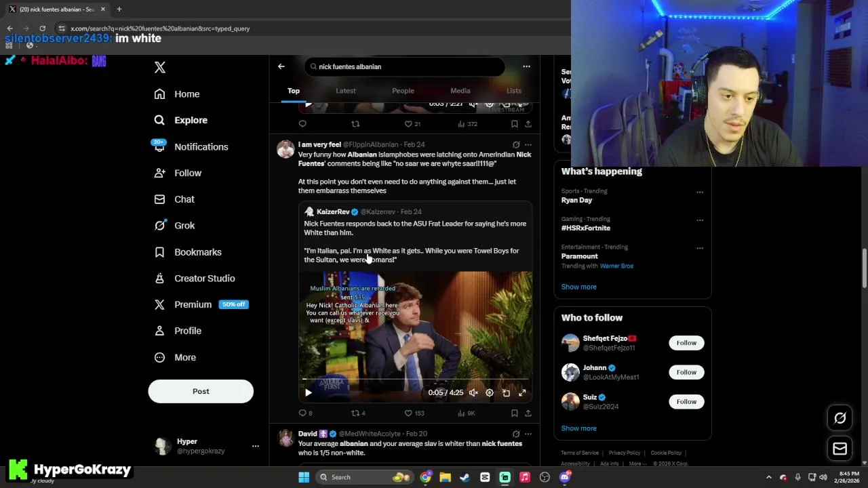Image resolution: width=868 pixels, height=488 pixels.
Task: Click the search box with nick fuentes albanian
Action: (405, 66)
